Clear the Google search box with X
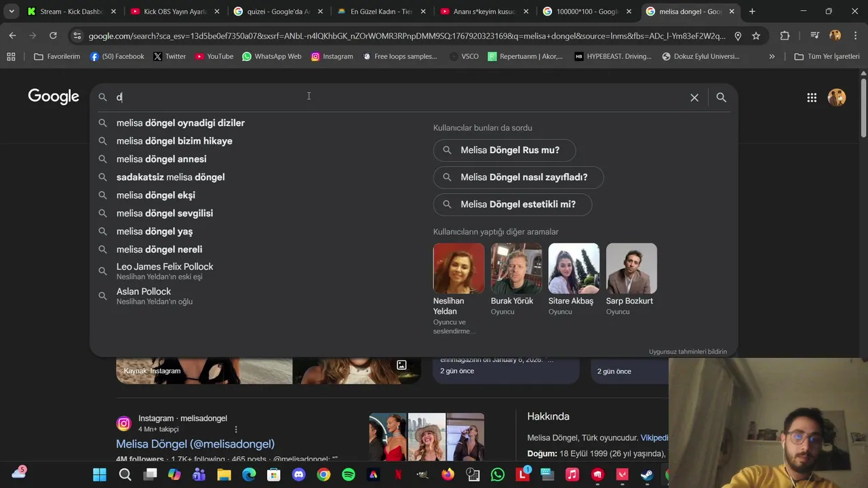 pyautogui.click(x=694, y=98)
